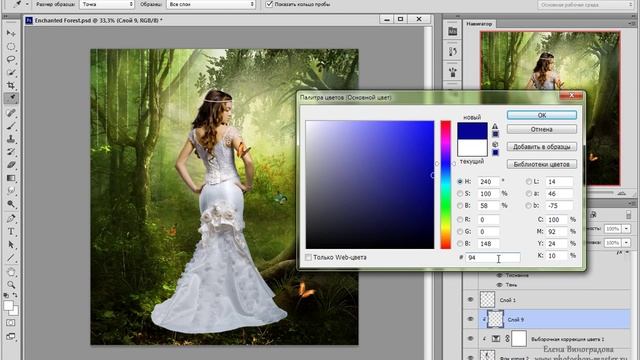Viewport: 640px width, 360px height.
Task: Select the H hue radio button
Action: click(x=460, y=181)
